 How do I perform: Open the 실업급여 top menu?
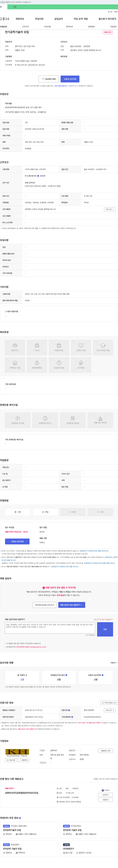[59, 19]
